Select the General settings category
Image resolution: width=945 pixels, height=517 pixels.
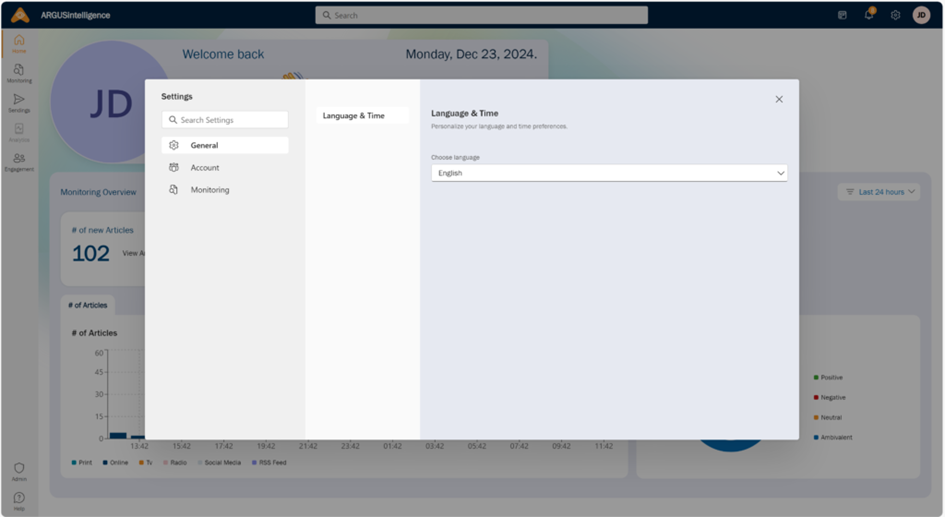(225, 145)
